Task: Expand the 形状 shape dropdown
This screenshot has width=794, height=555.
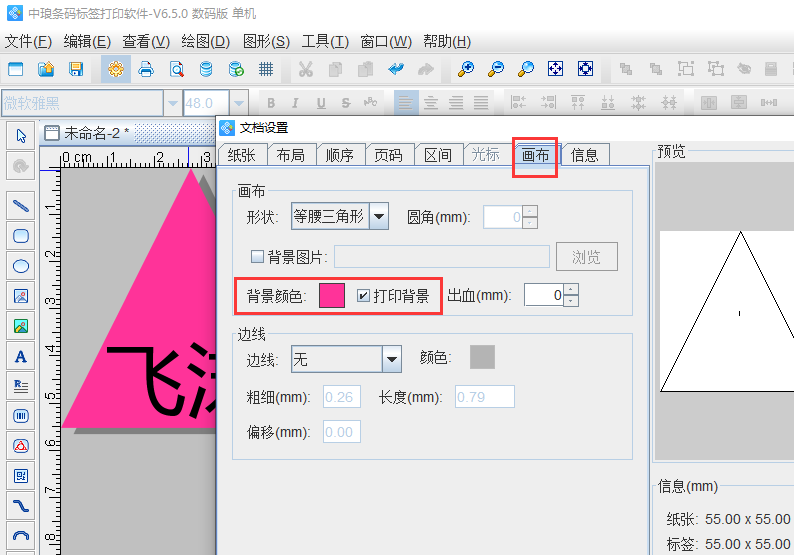Action: tap(379, 216)
